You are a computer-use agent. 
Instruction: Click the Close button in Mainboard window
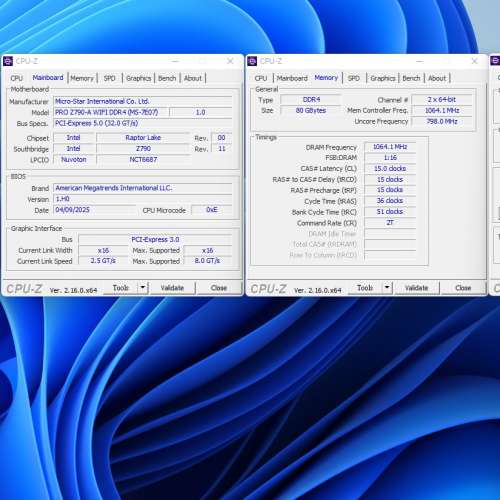(x=219, y=288)
